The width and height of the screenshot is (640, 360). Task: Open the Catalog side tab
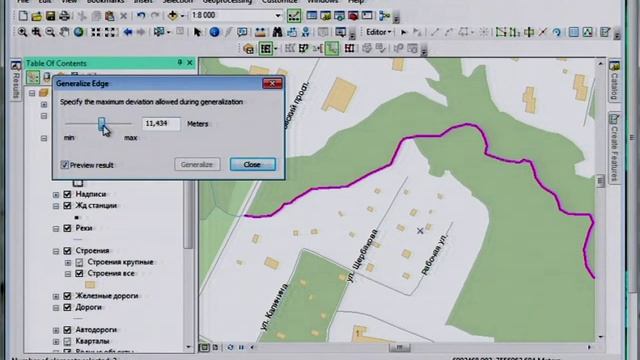click(x=614, y=81)
